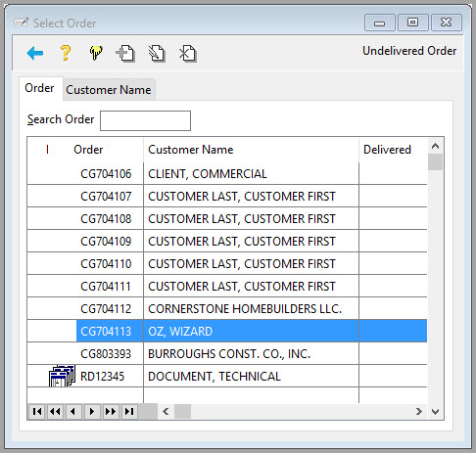Click the previous page double-arrow button
The width and height of the screenshot is (476, 453).
pos(55,412)
